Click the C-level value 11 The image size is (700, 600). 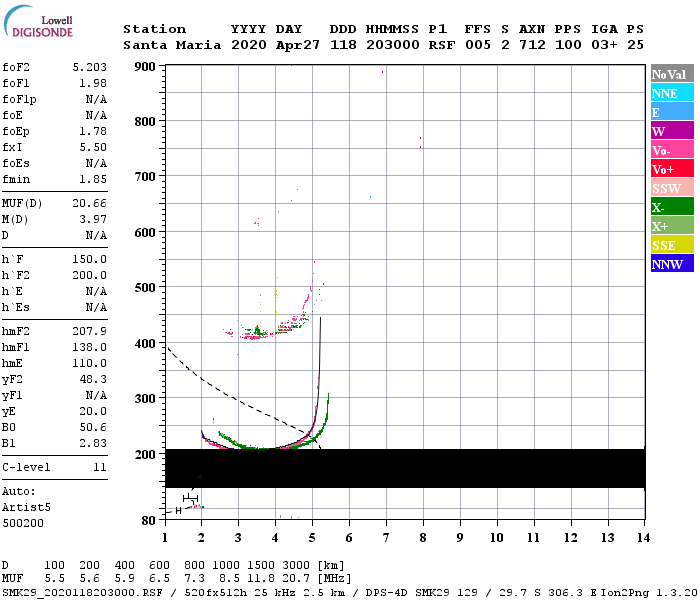(x=100, y=467)
